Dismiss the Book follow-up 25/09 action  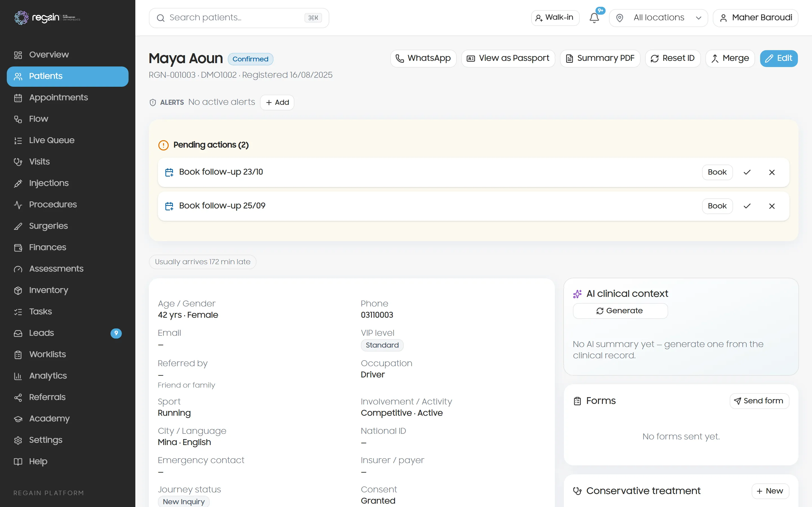(x=772, y=206)
